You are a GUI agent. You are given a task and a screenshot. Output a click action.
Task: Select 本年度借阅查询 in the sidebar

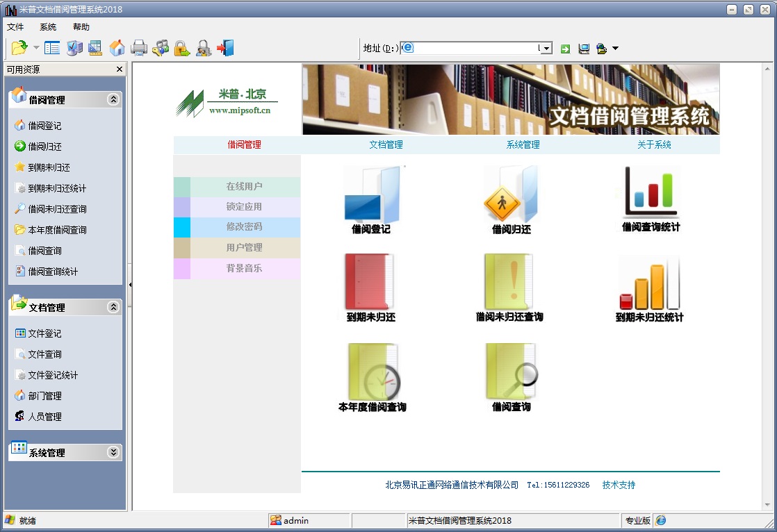pyautogui.click(x=51, y=230)
